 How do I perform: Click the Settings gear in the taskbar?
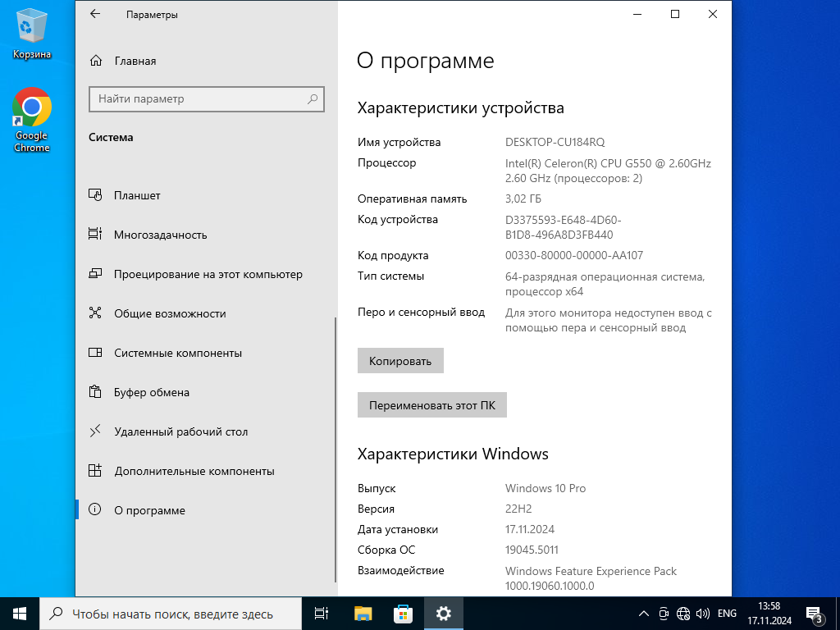coord(444,614)
